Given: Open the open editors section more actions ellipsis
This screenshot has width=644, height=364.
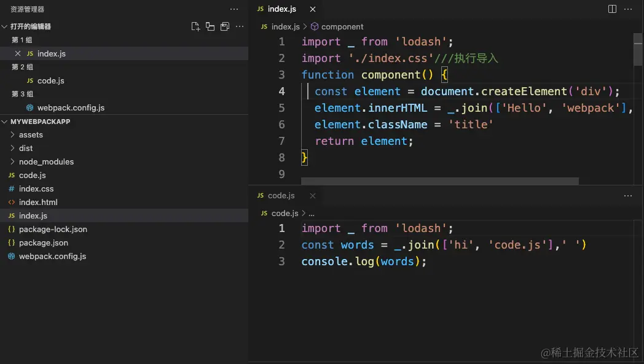Looking at the screenshot, I should tap(240, 26).
